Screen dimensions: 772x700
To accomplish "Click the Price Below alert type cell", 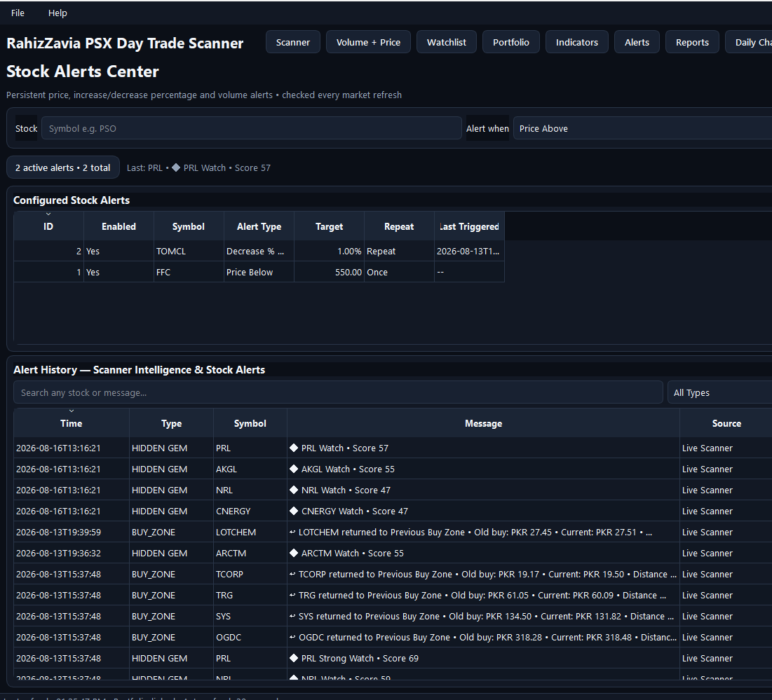I will click(259, 272).
